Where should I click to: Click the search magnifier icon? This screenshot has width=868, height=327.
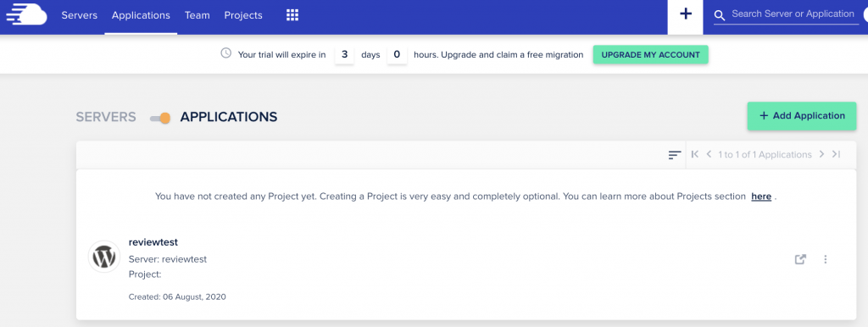(719, 15)
